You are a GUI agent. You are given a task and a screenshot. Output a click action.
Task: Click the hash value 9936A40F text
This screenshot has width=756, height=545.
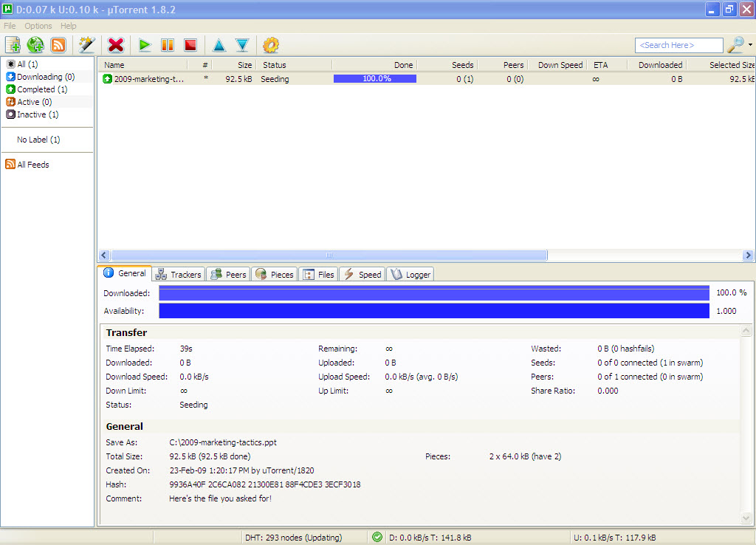click(265, 484)
